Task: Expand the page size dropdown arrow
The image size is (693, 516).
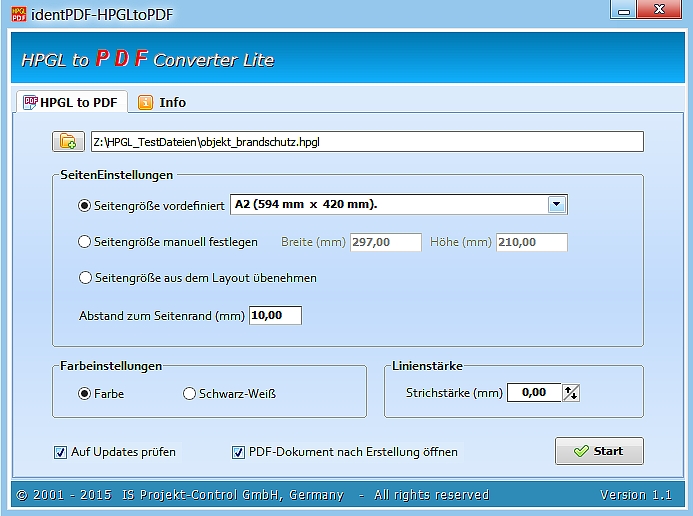Action: pyautogui.click(x=557, y=205)
